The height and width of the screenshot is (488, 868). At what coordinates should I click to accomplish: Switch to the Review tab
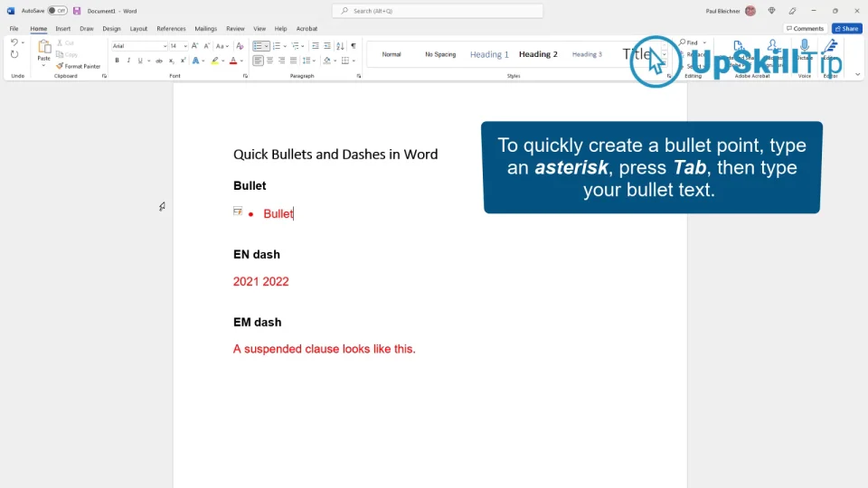[235, 29]
